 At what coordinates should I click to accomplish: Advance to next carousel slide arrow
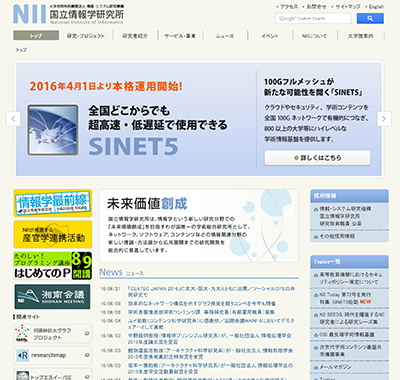(384, 119)
